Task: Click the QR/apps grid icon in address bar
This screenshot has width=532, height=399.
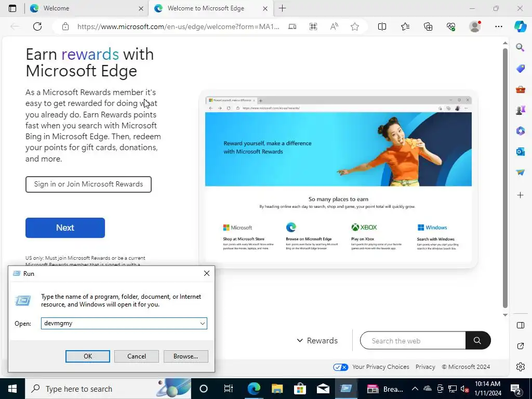Action: tap(313, 26)
